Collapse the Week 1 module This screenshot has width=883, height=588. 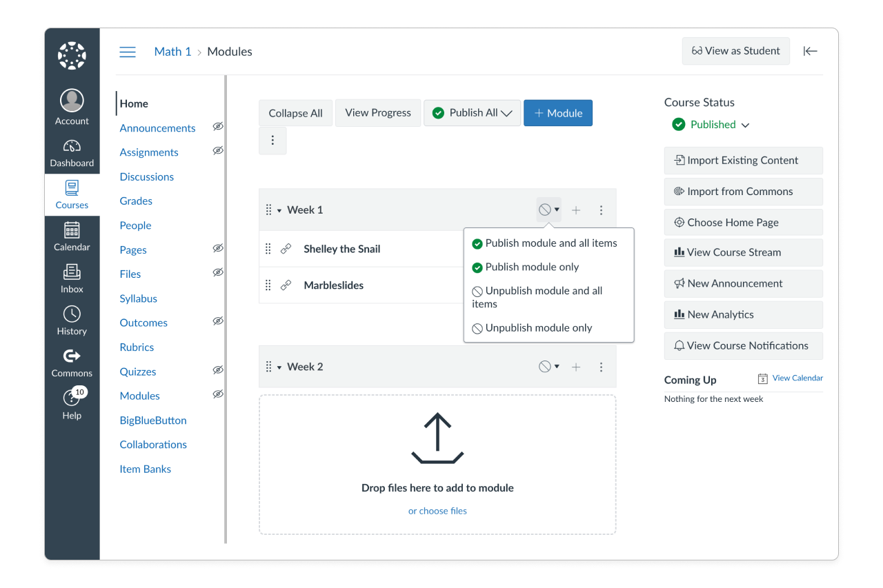pos(280,209)
